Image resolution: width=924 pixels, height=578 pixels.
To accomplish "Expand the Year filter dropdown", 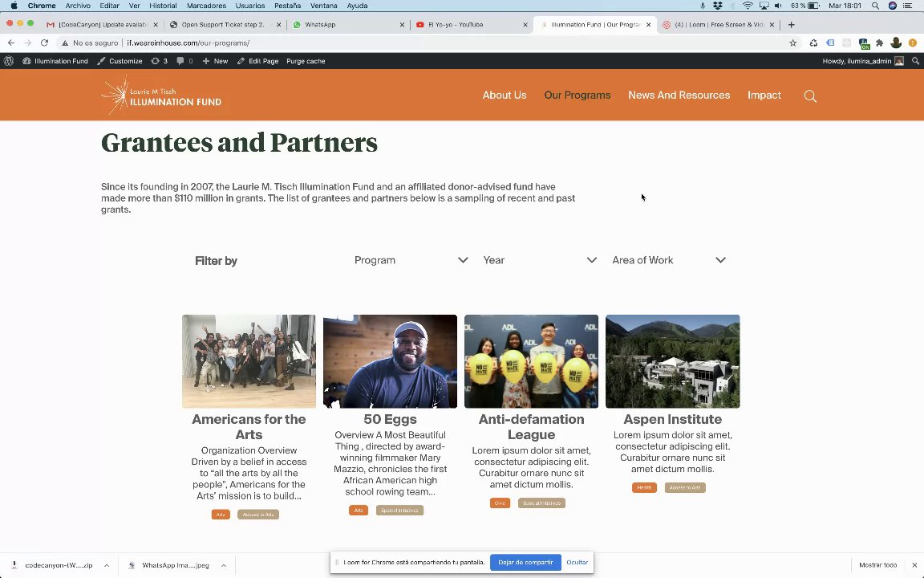I will [540, 260].
